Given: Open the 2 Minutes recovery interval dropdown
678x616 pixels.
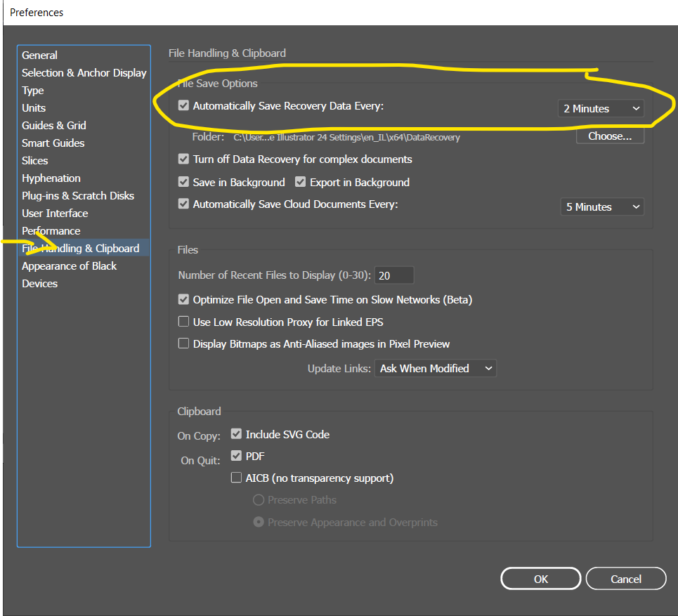Looking at the screenshot, I should click(x=601, y=109).
